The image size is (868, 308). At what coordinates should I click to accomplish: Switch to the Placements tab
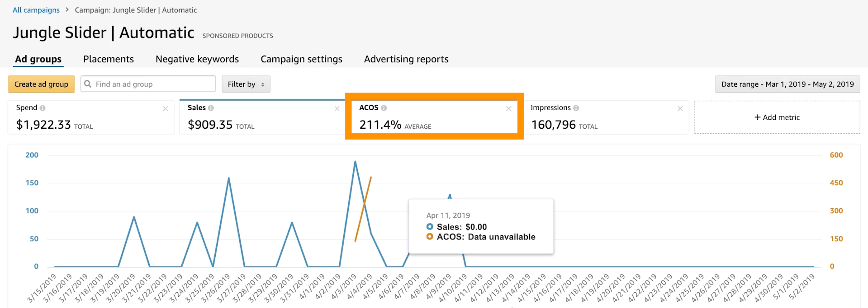click(x=109, y=59)
